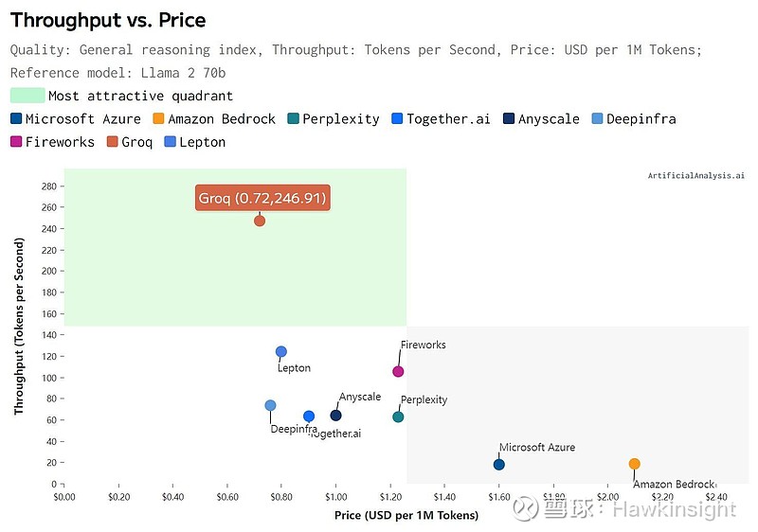Click the Fireworks legend color swatch
Image resolution: width=758 pixels, height=532 pixels.
pyautogui.click(x=16, y=142)
